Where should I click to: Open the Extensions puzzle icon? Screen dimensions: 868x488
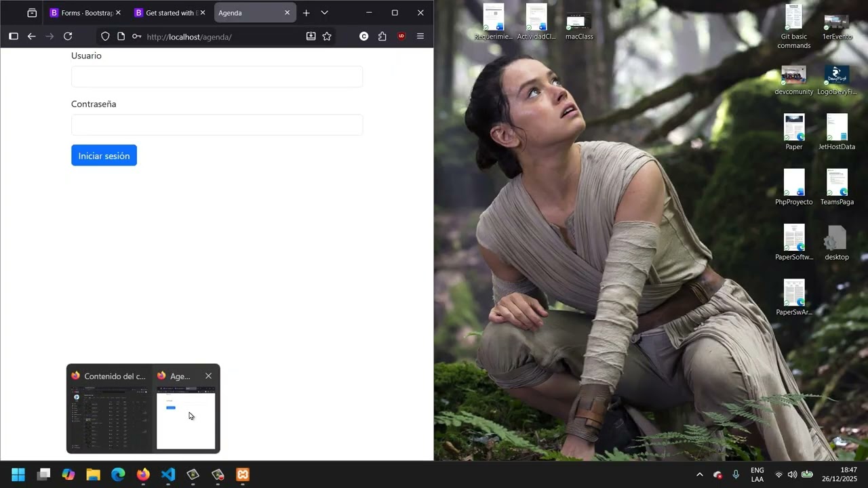[382, 37]
